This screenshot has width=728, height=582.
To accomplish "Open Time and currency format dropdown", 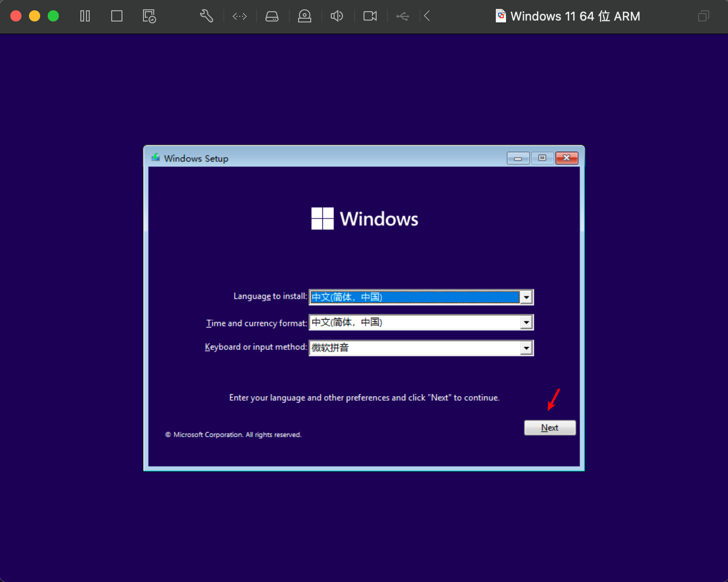I will 526,322.
